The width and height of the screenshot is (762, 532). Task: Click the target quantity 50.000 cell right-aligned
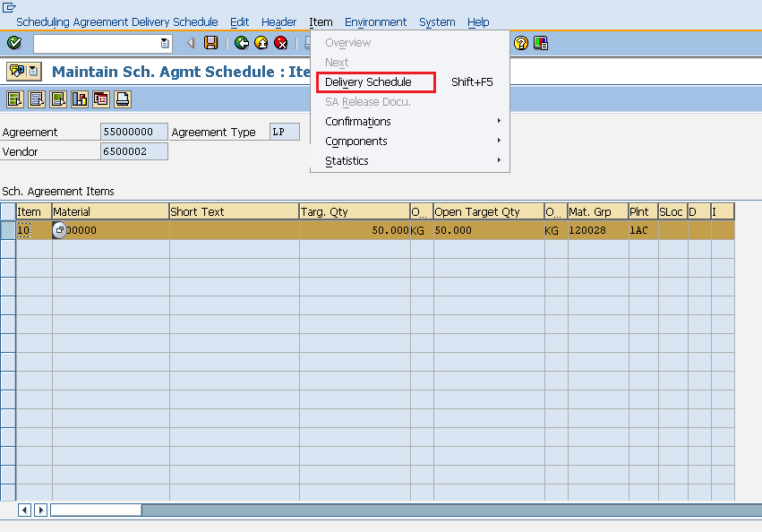point(355,230)
